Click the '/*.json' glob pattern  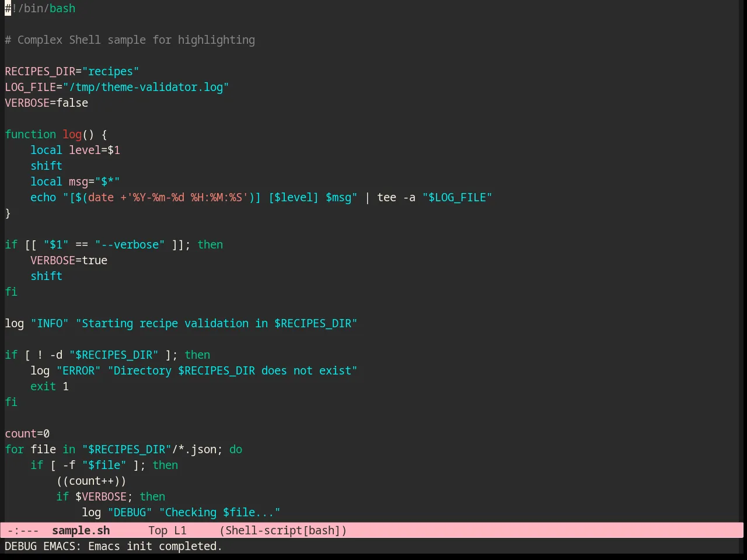[194, 449]
